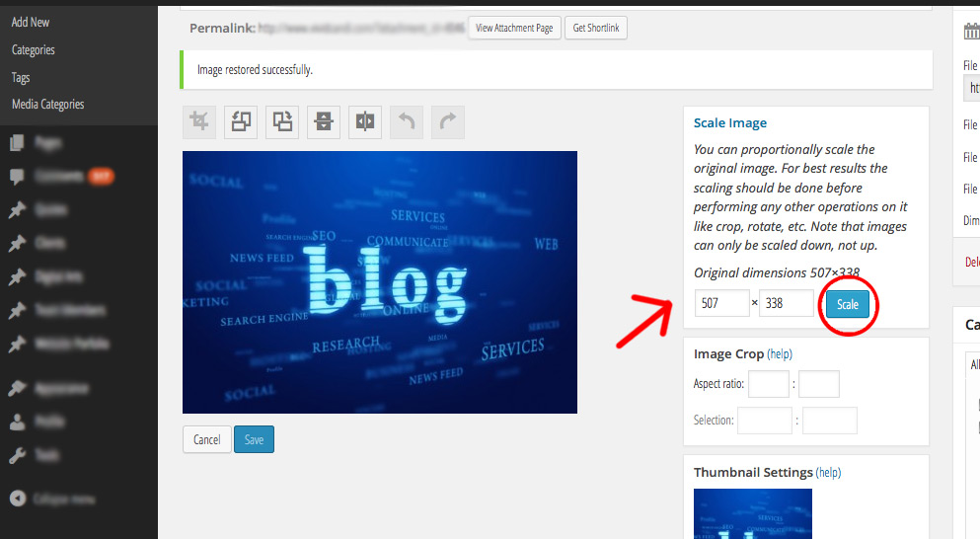Click the Comments bubble icon in sidebar
Screen dimensions: 980x539
pos(17,177)
